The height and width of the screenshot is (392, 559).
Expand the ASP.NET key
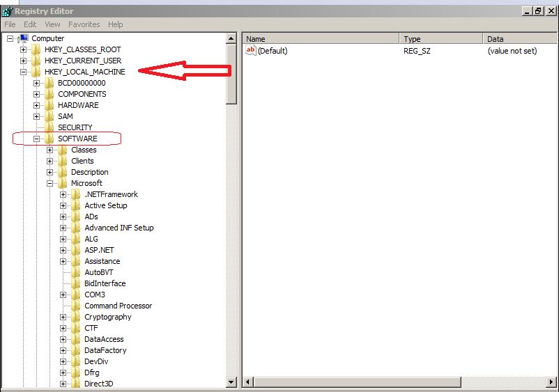(63, 250)
